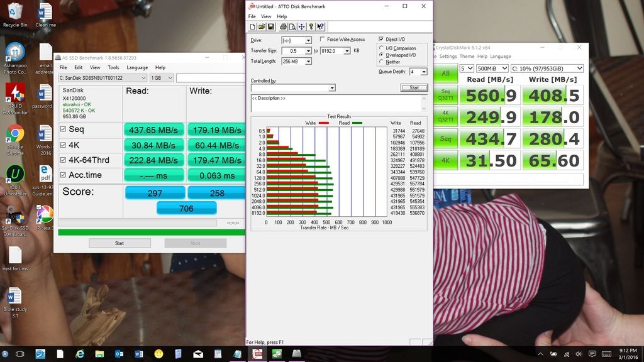
Task: Click the context Help pointer icon in ATTO
Action: tap(320, 26)
